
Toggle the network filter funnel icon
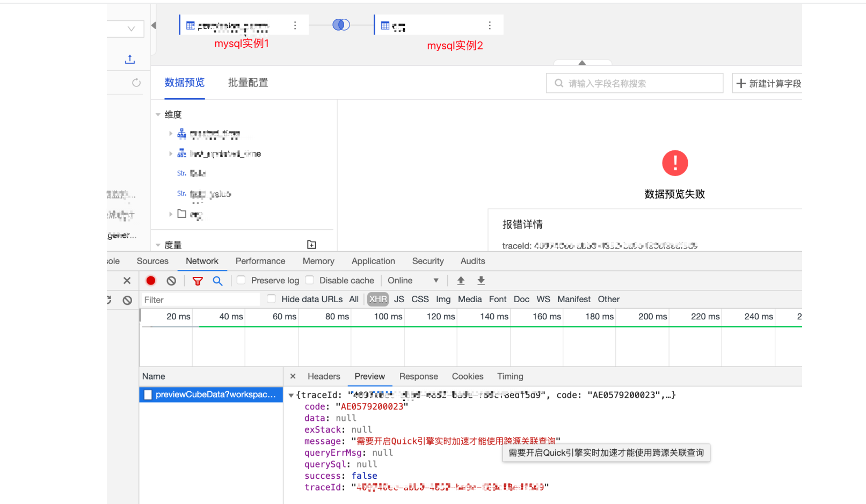[198, 281]
